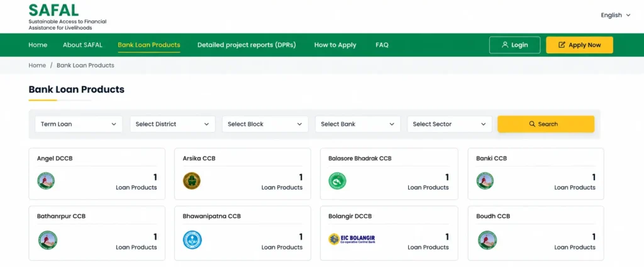This screenshot has height=267, width=644.
Task: Click the yellow Search button
Action: pyautogui.click(x=546, y=124)
